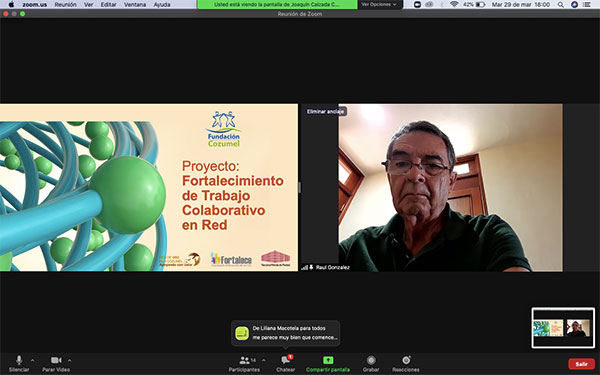The image size is (600, 375).
Task: Click Eliminar anclaje on the video
Action: [x=325, y=111]
